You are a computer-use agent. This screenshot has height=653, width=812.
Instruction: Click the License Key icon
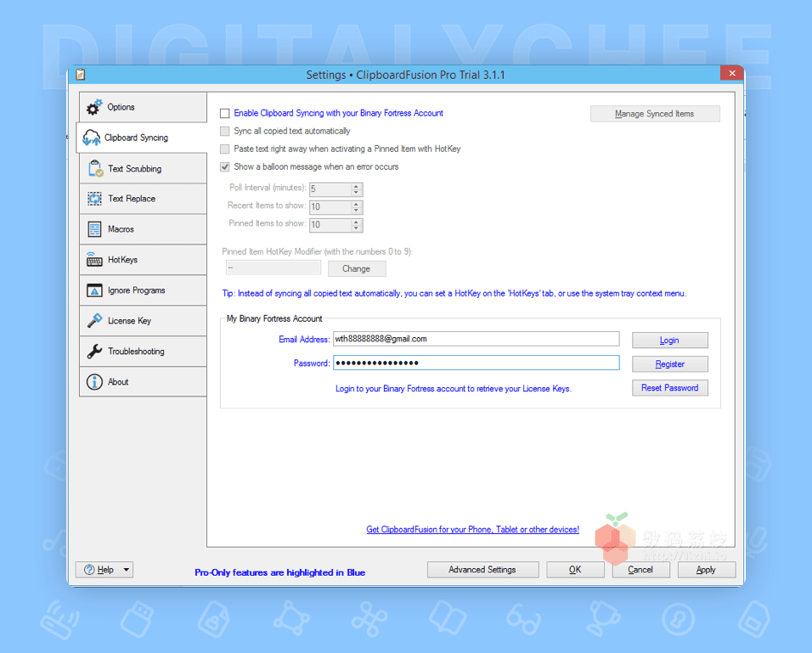point(94,320)
